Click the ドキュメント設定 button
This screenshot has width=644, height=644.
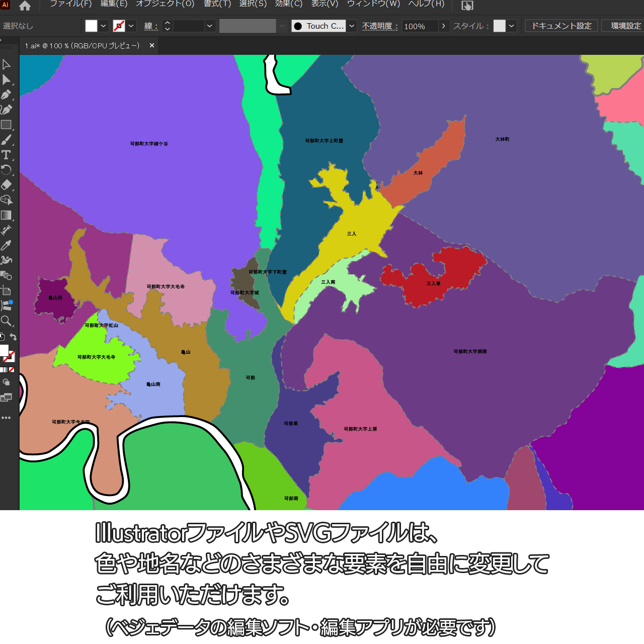pos(561,26)
